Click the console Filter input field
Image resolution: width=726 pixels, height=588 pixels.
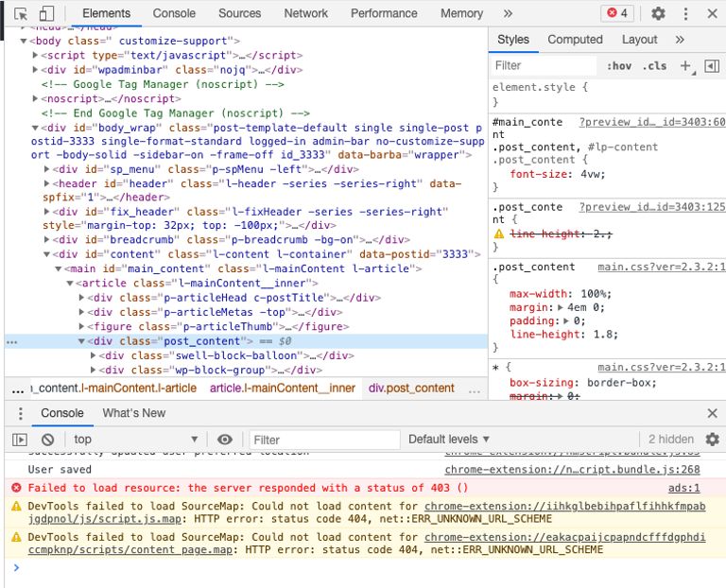coord(324,440)
